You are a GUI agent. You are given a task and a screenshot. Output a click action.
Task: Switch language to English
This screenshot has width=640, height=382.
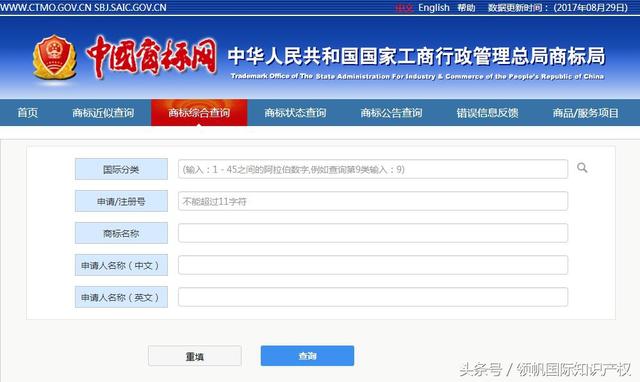(x=433, y=8)
